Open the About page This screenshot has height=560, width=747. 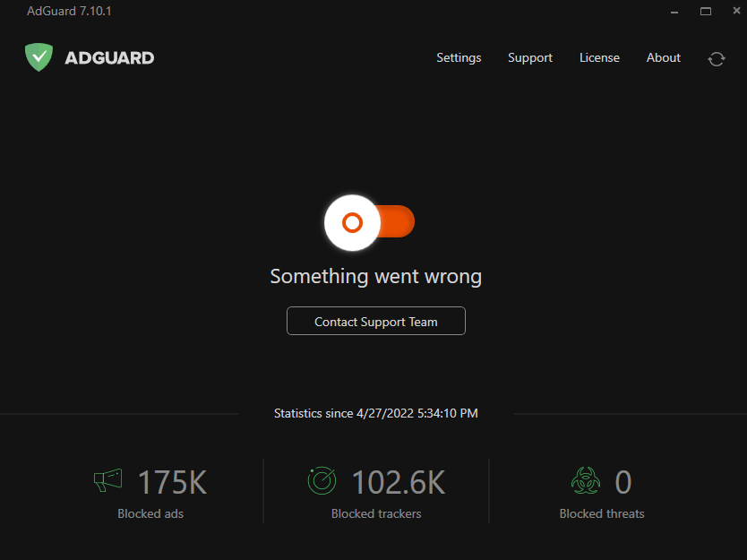click(663, 57)
